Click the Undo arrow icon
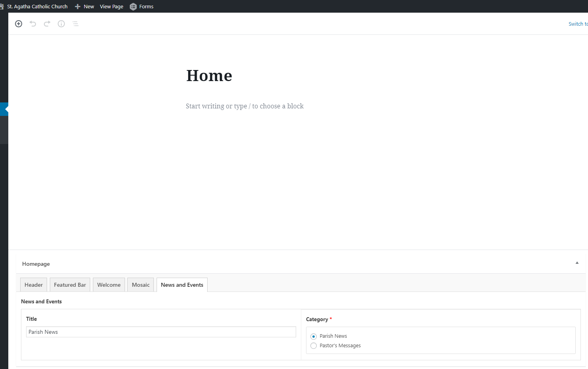This screenshot has height=369, width=588. [x=33, y=24]
